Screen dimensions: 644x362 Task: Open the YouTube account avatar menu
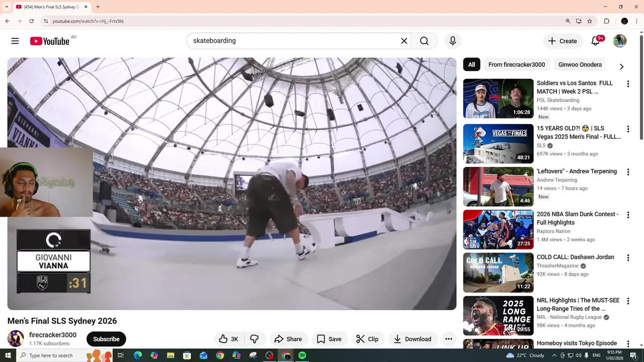pyautogui.click(x=620, y=41)
